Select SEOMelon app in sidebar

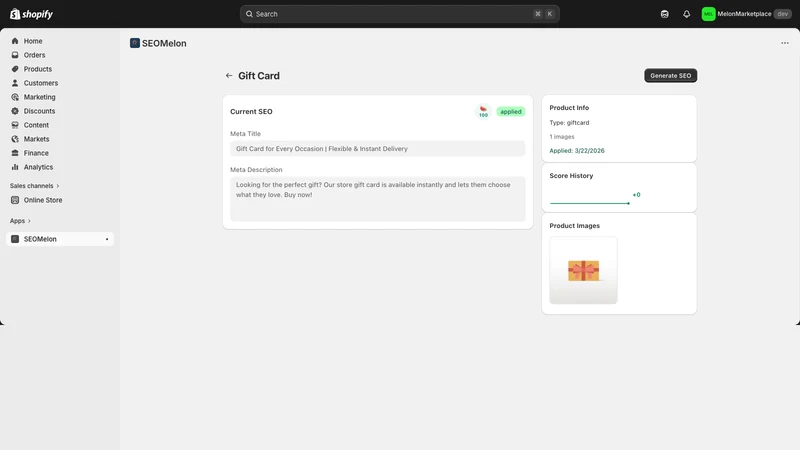pyautogui.click(x=60, y=239)
